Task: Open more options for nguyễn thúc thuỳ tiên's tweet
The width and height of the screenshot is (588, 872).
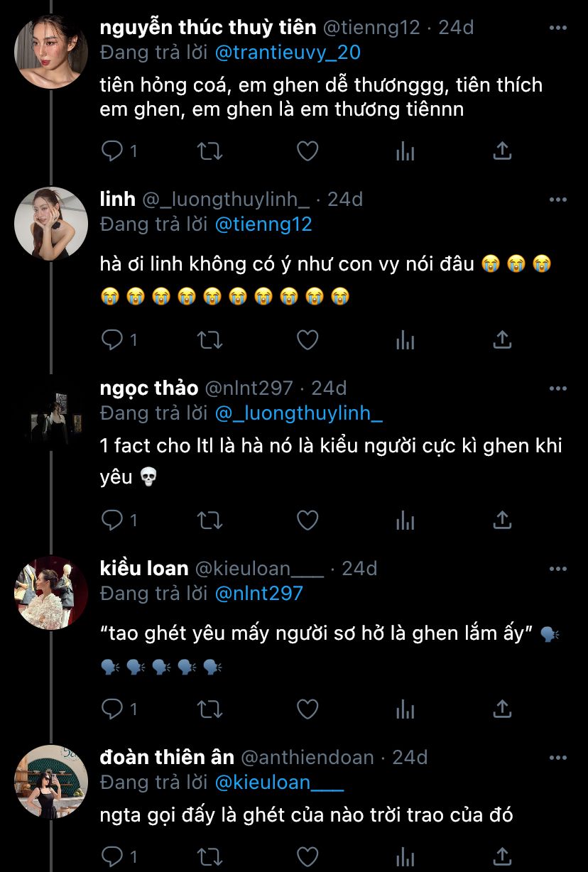Action: pos(558,28)
